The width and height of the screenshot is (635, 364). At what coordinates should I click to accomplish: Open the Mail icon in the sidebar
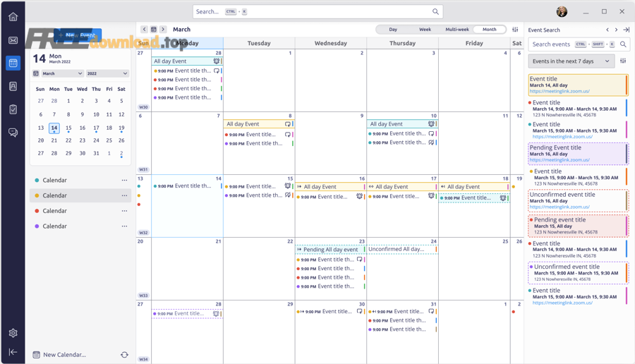[13, 40]
